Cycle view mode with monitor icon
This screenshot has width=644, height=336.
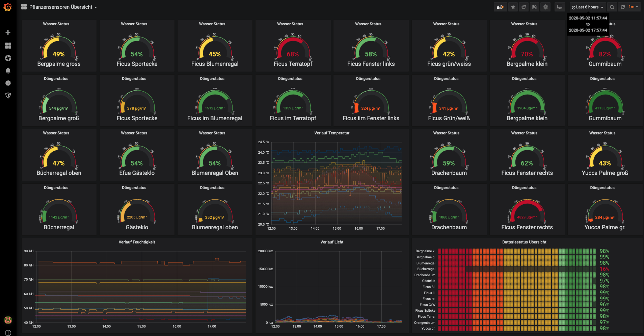click(x=560, y=7)
